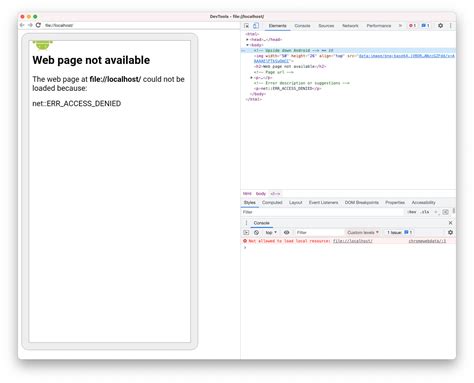Toggle the console sidebar icon
Image resolution: width=474 pixels, height=383 pixels.
coord(246,232)
